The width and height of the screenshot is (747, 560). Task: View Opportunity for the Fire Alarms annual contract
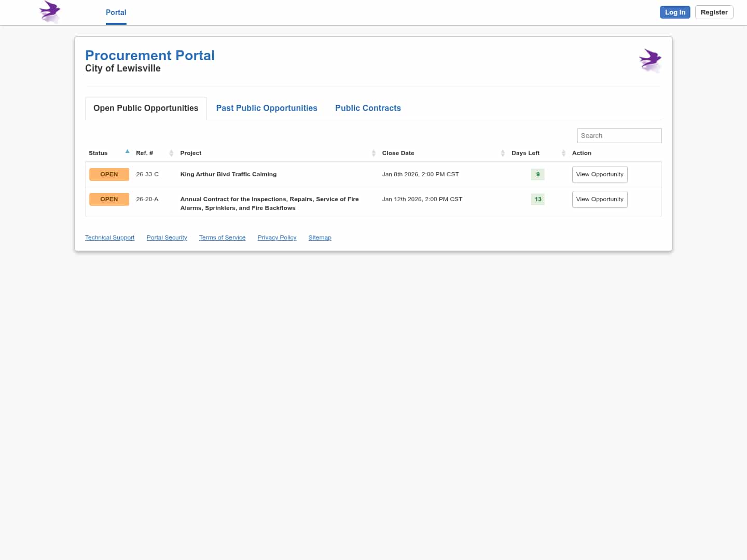[599, 199]
